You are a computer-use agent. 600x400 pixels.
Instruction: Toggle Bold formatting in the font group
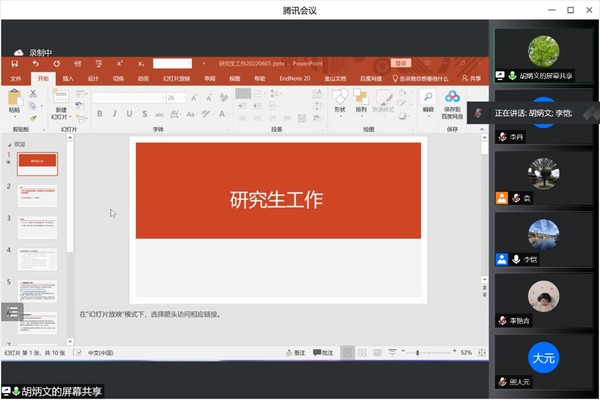coord(101,114)
